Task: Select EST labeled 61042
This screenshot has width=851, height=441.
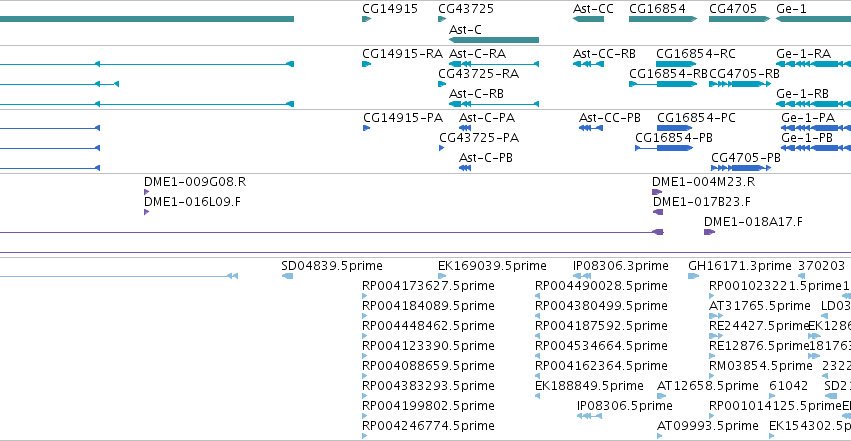Action: [772, 397]
